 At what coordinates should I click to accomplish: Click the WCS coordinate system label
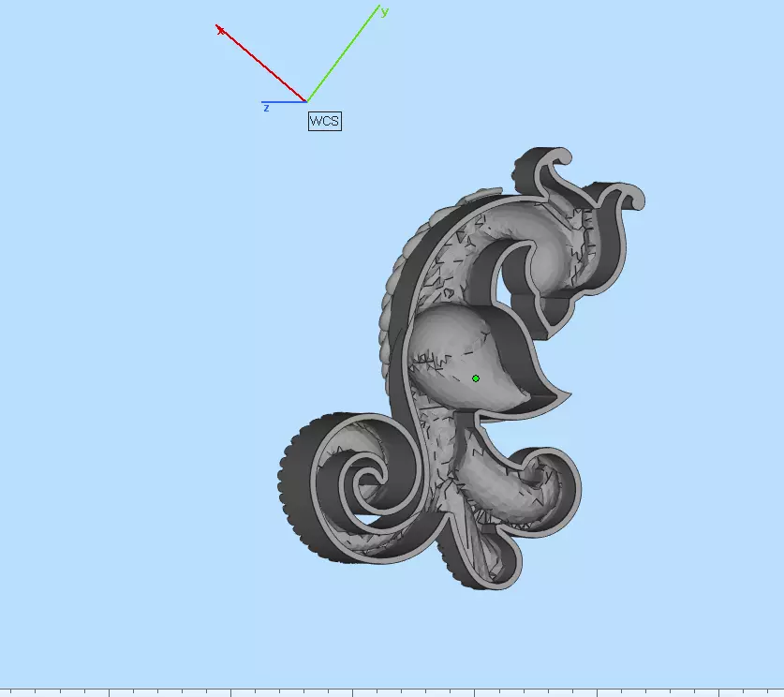pyautogui.click(x=325, y=121)
